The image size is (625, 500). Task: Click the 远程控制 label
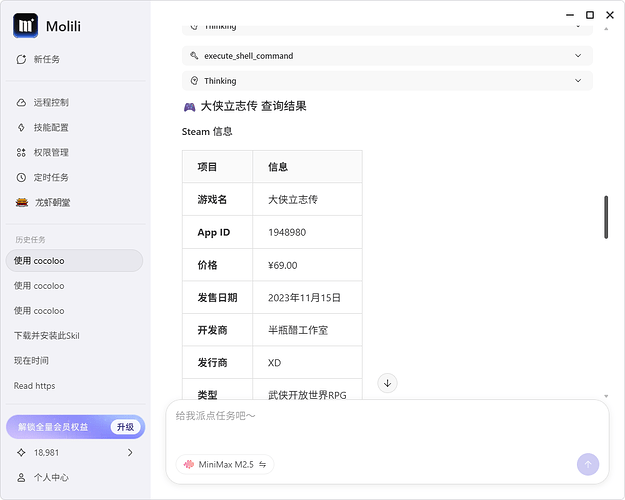point(51,102)
